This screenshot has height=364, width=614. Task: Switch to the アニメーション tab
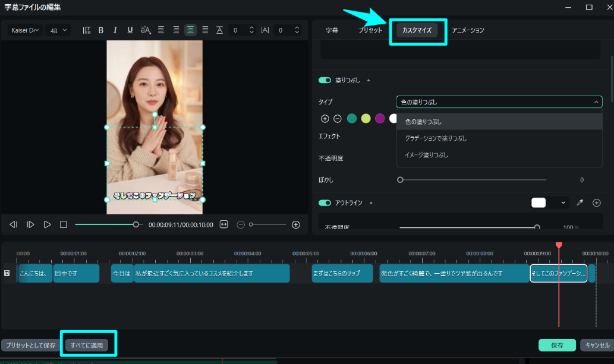[x=468, y=30]
